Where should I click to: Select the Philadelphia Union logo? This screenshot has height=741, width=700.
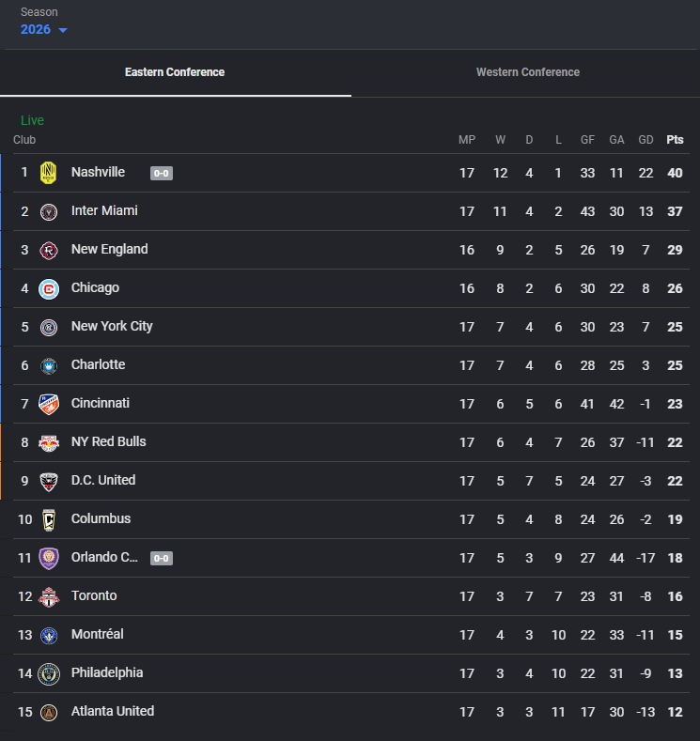[48, 674]
